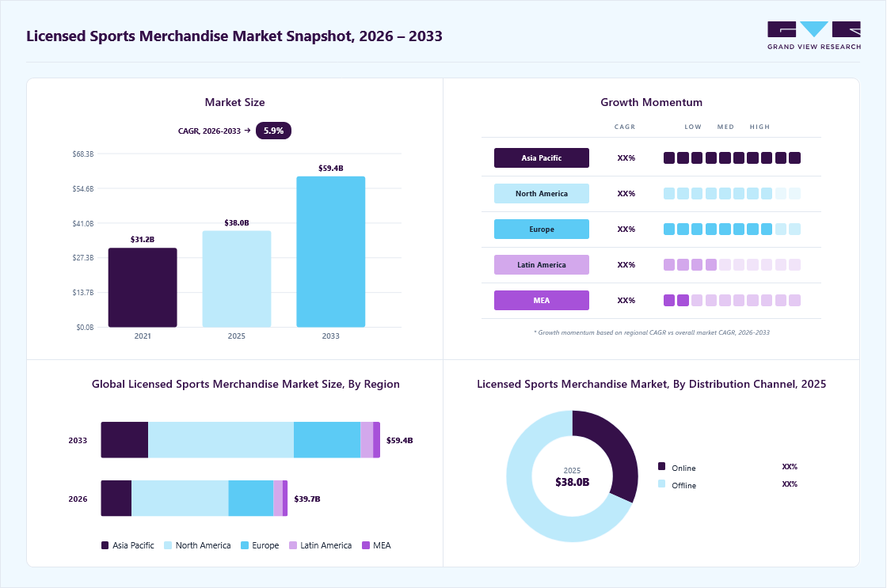Click the Europe momentum indicator squares
This screenshot has width=887, height=588.
(x=732, y=229)
